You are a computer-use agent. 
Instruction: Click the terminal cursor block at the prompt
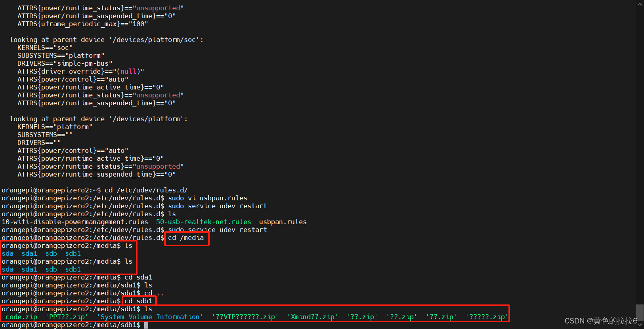pos(146,325)
